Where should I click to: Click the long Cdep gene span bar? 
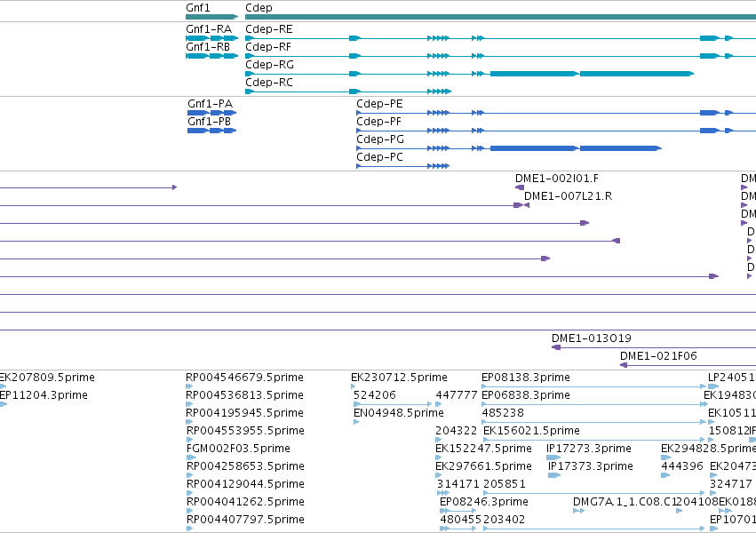point(500,17)
